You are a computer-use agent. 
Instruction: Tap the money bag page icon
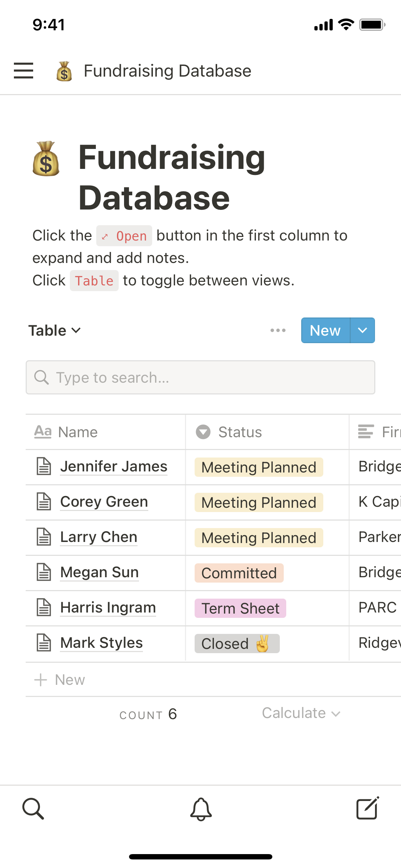pyautogui.click(x=46, y=159)
